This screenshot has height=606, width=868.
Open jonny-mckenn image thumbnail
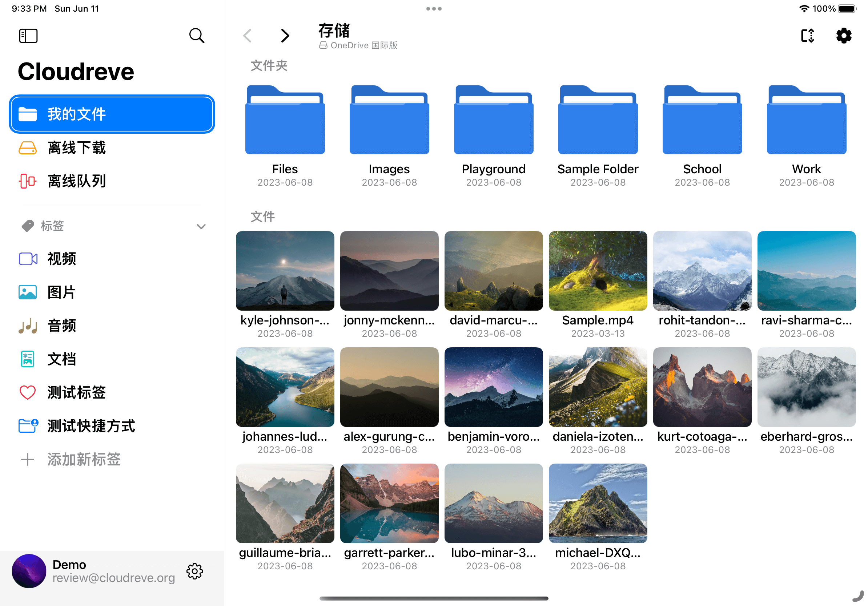tap(389, 271)
